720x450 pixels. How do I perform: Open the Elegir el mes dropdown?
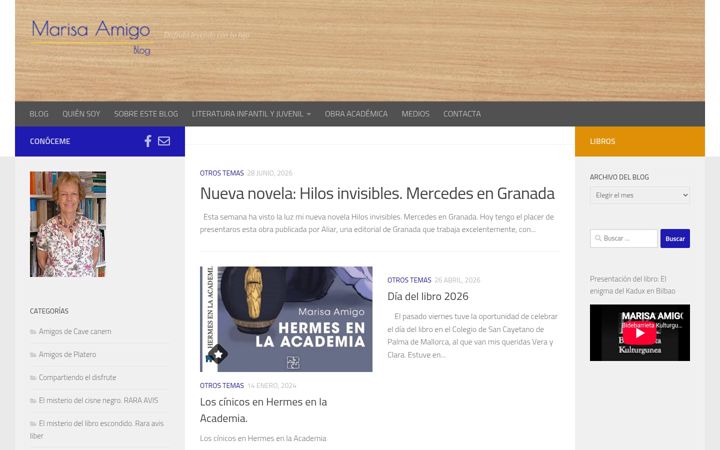coord(640,195)
